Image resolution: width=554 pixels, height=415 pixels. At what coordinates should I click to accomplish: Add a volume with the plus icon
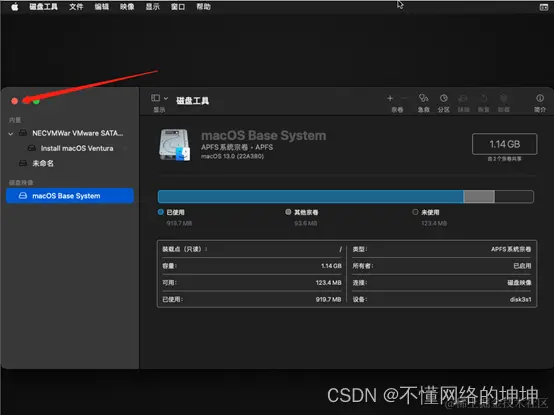tap(390, 98)
